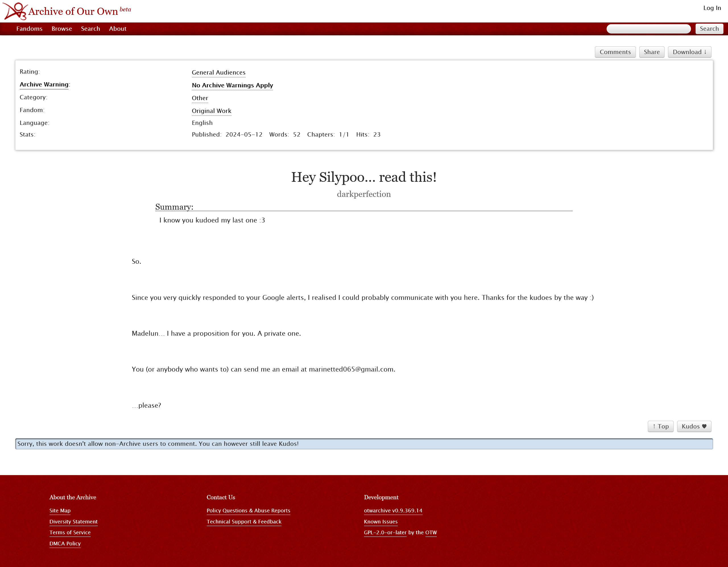The width and height of the screenshot is (728, 567).
Task: Open the GPL-2.0-or-later license link
Action: [x=385, y=532]
